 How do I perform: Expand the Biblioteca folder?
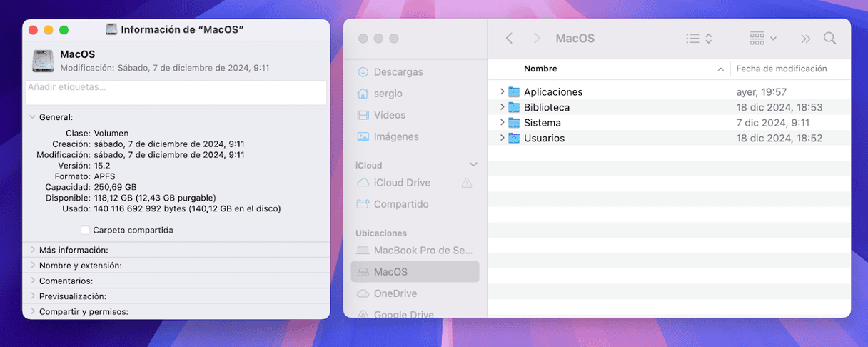pos(502,107)
